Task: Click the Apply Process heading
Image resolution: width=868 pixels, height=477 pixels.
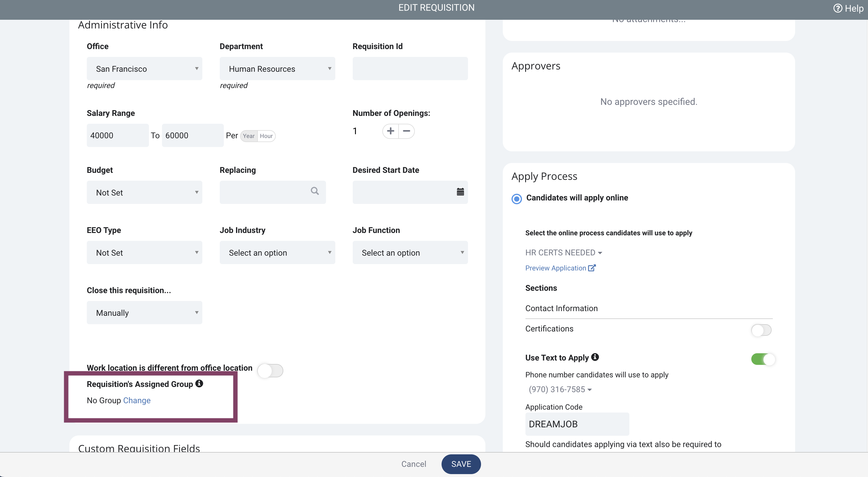Action: [544, 176]
